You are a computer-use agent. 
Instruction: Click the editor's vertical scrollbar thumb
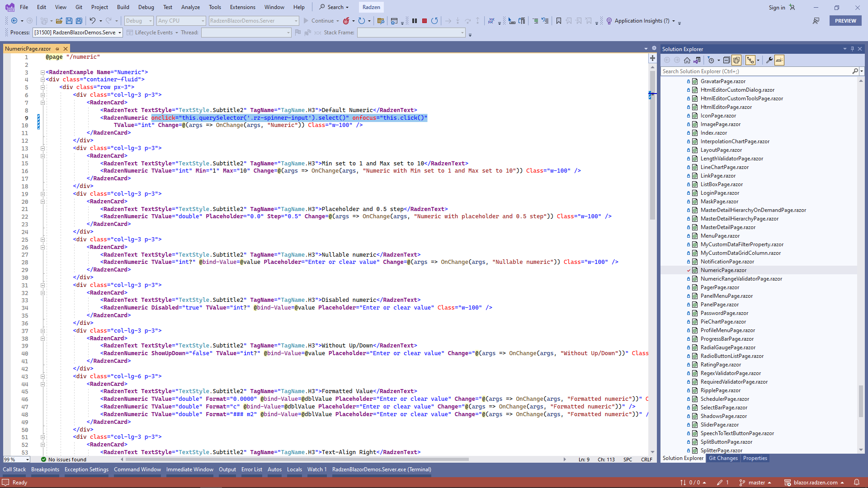652,145
